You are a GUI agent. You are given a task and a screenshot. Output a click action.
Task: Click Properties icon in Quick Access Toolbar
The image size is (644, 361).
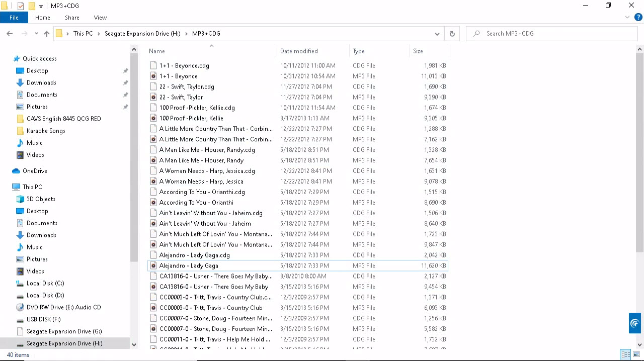(x=21, y=6)
